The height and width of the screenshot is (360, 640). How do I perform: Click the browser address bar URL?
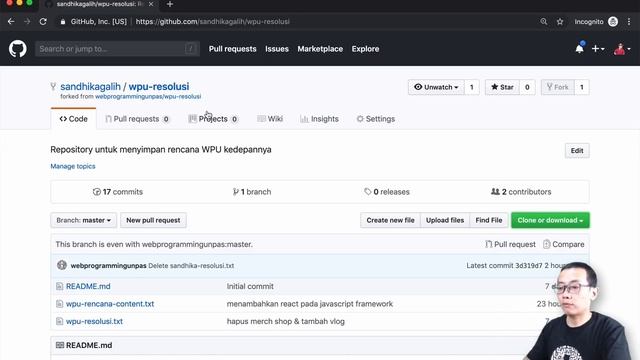point(213,22)
